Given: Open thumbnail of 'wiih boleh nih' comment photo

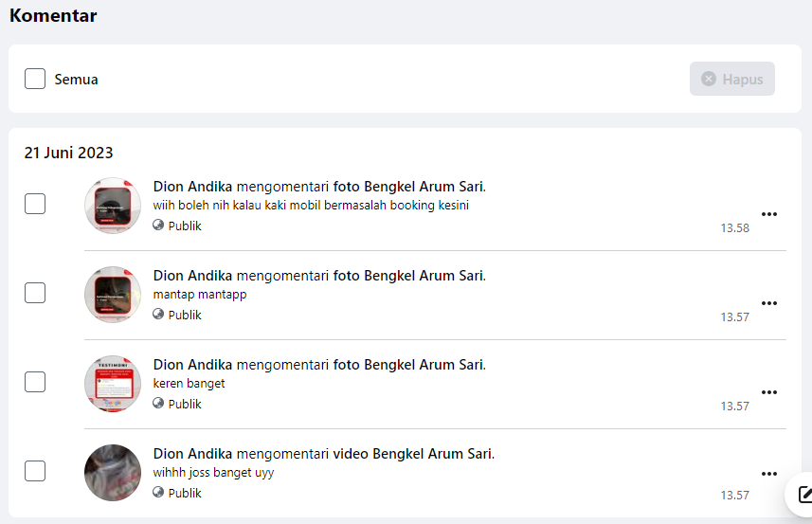Looking at the screenshot, I should (113, 206).
